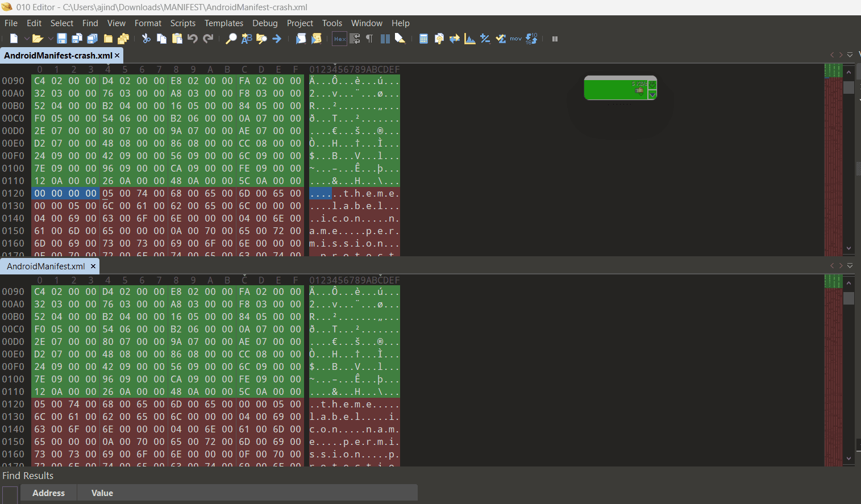Toggle Hex edit mode button
The image size is (861, 504).
pyautogui.click(x=339, y=39)
